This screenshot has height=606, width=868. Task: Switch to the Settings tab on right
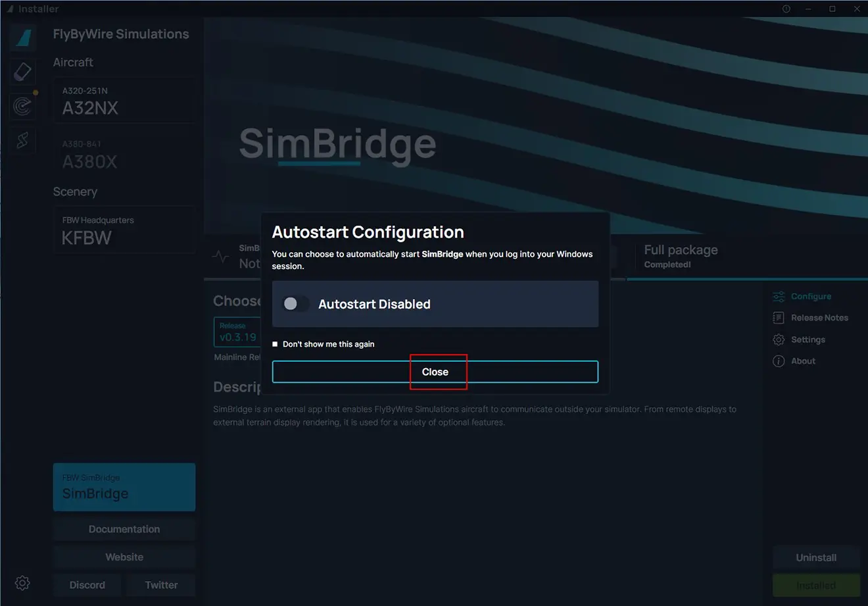tap(799, 340)
